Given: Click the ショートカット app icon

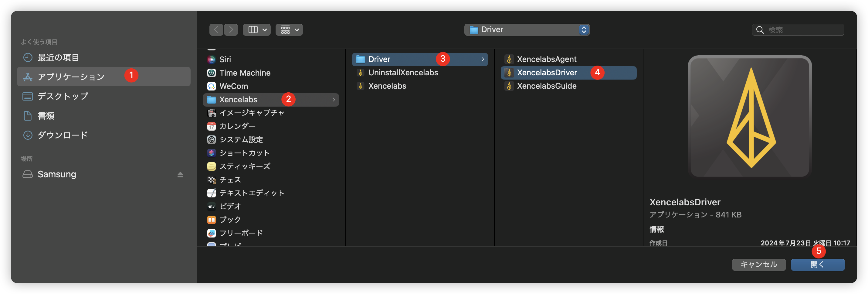Looking at the screenshot, I should coord(211,153).
